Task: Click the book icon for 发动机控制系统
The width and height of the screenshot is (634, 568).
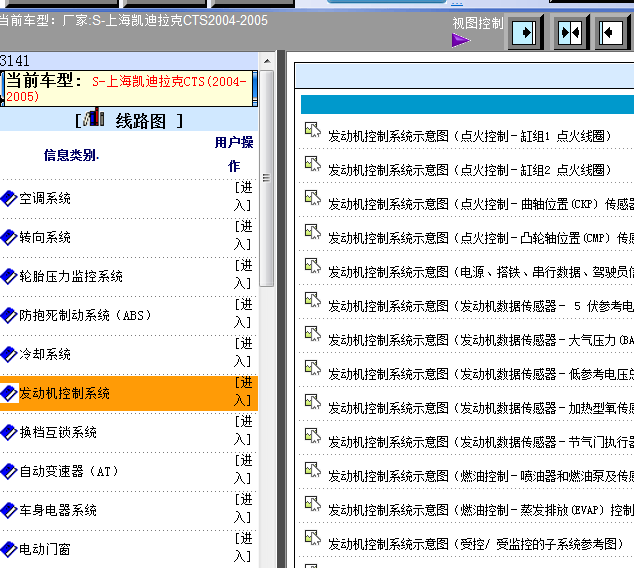Action: coord(8,393)
